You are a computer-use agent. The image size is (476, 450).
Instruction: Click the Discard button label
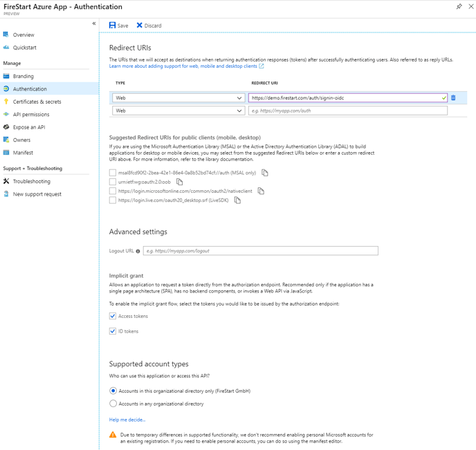click(153, 26)
